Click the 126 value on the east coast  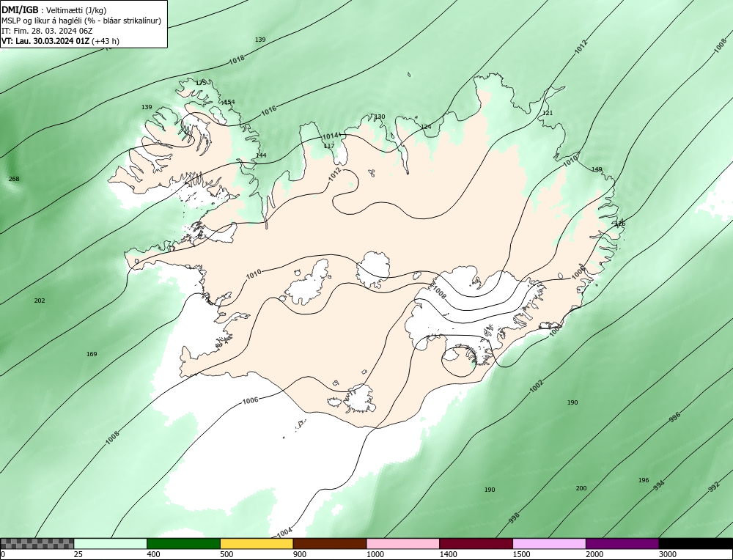tap(620, 224)
